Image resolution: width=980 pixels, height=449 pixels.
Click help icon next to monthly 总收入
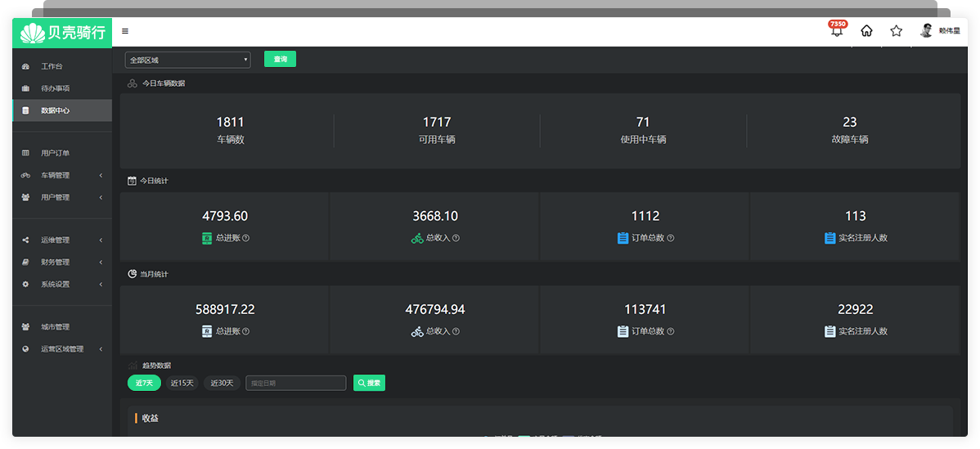pyautogui.click(x=456, y=331)
